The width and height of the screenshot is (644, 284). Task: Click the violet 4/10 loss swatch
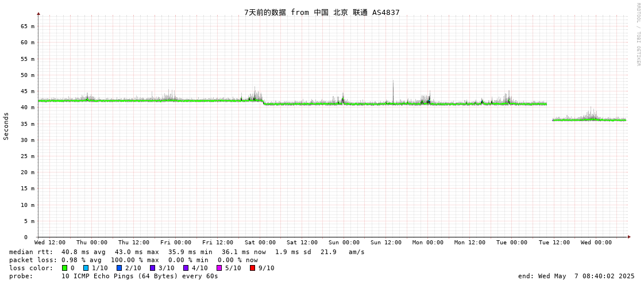(186, 268)
